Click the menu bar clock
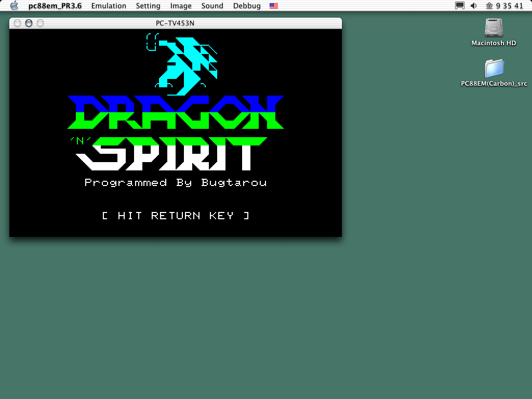 pos(504,6)
